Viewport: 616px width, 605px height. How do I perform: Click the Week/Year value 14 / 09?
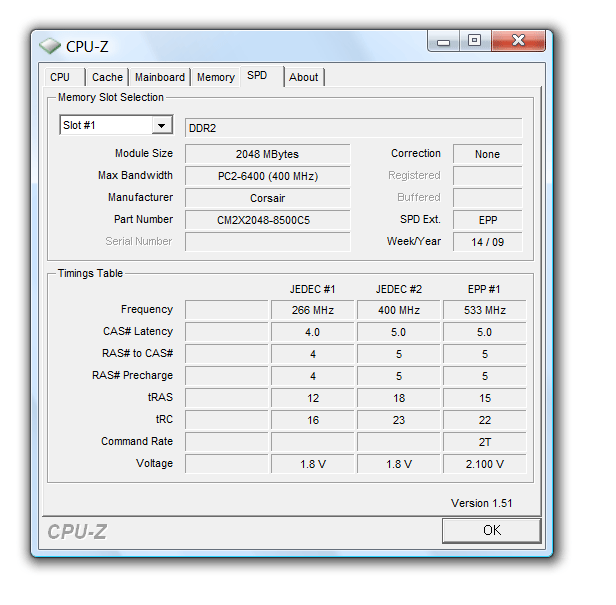(x=488, y=242)
